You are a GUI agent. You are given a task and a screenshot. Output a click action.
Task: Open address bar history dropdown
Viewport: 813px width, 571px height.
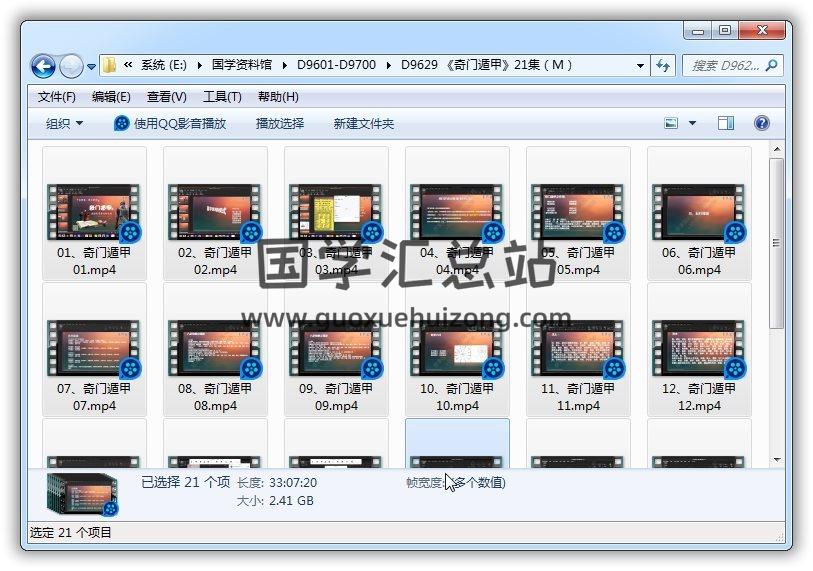[640, 66]
